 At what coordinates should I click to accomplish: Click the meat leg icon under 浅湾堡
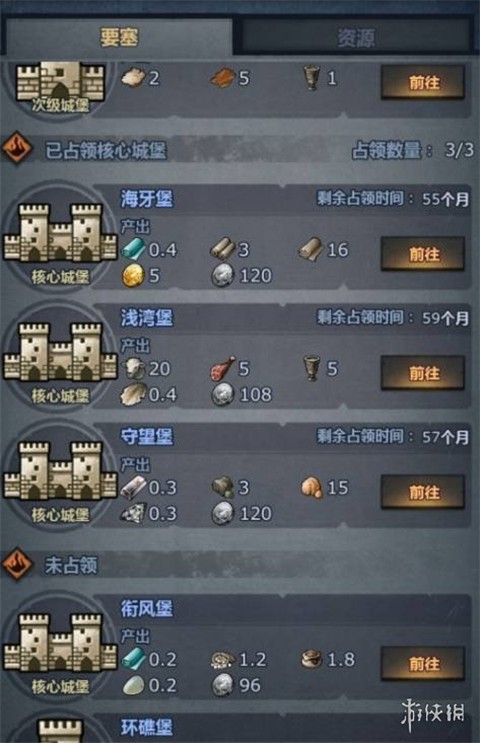tap(223, 368)
